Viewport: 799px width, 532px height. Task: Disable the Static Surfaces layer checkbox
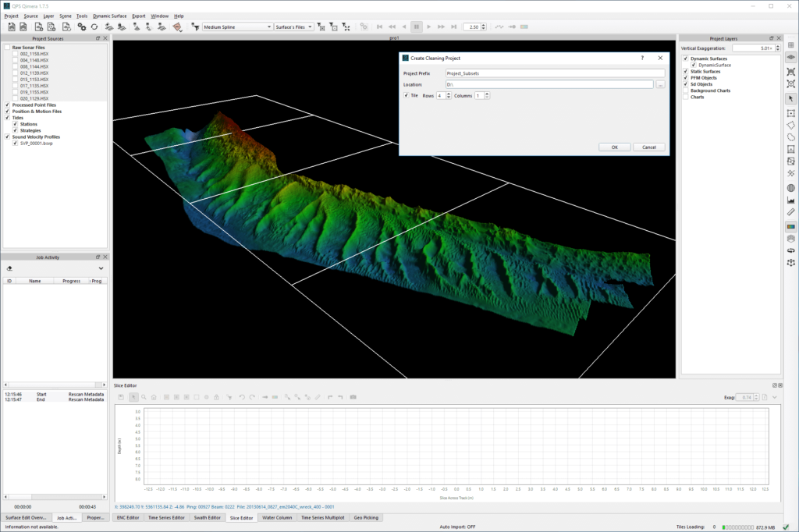pyautogui.click(x=685, y=72)
